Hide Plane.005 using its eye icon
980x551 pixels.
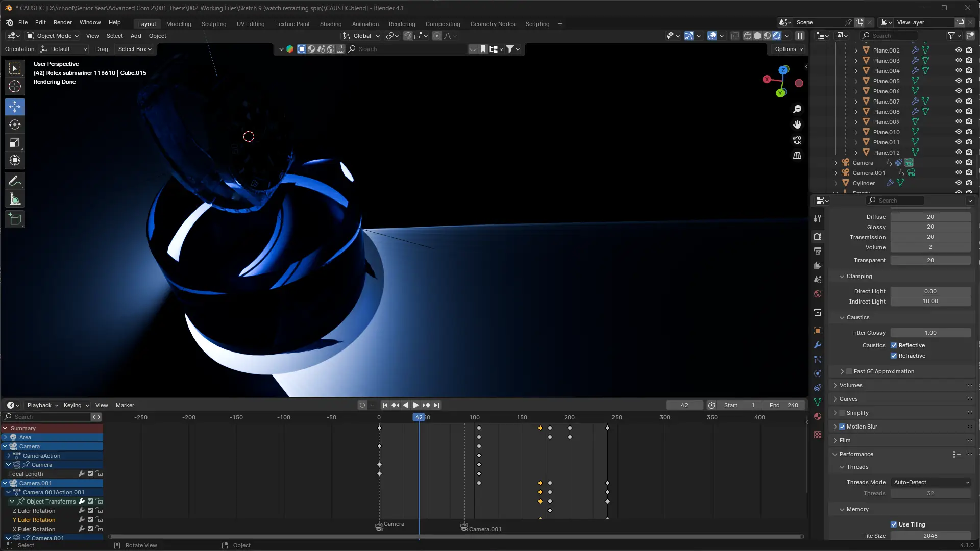tap(959, 81)
